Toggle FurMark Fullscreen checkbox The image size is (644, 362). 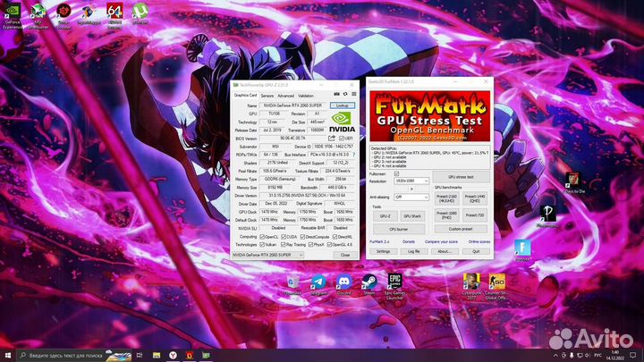point(397,174)
